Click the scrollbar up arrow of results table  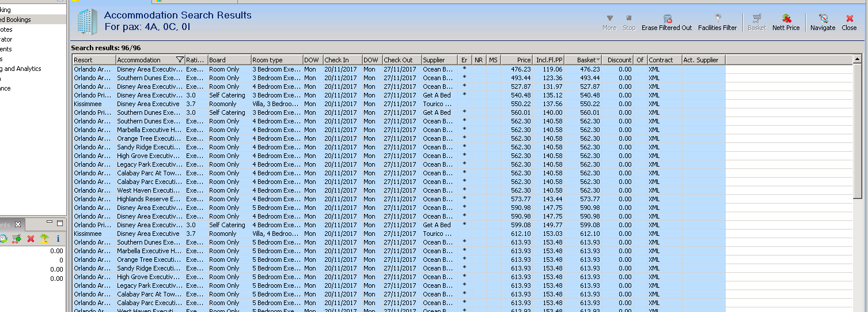858,59
